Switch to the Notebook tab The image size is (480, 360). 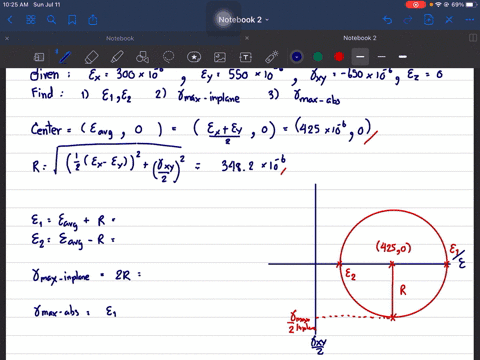(x=120, y=38)
